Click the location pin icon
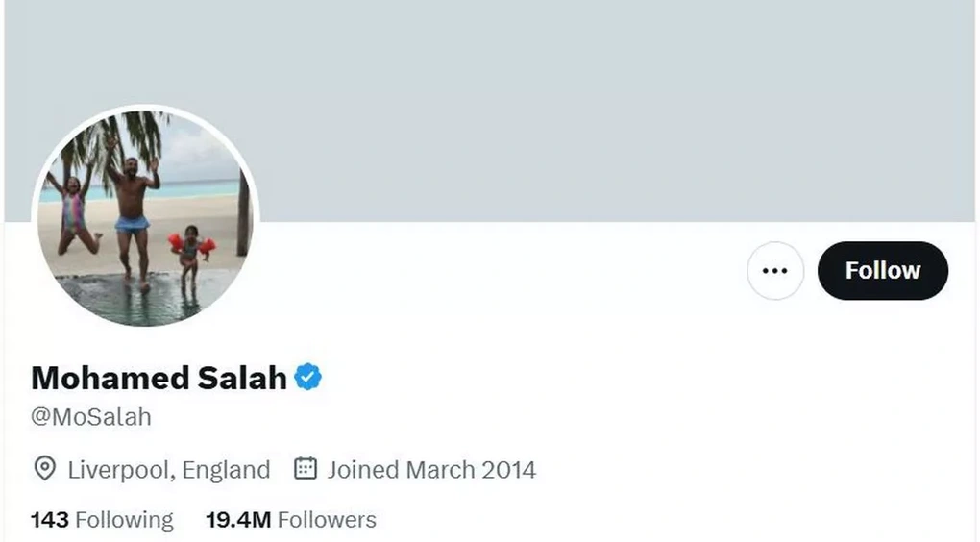The height and width of the screenshot is (542, 980). 44,469
